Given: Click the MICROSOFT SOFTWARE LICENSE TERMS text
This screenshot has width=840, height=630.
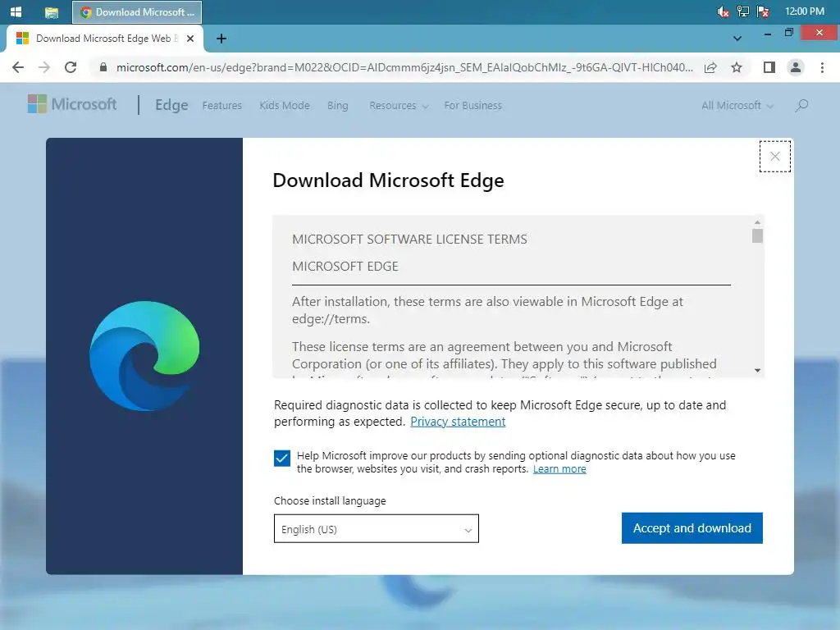Looking at the screenshot, I should [409, 240].
